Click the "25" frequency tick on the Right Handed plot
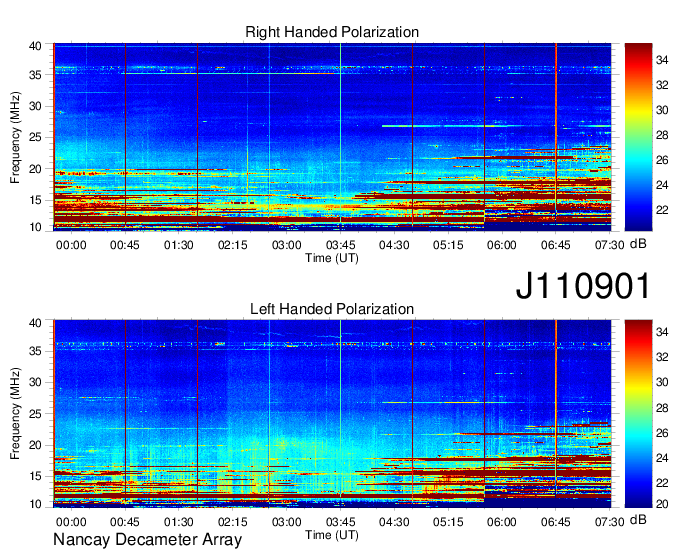Viewport: 680px width, 552px height. pyautogui.click(x=35, y=137)
